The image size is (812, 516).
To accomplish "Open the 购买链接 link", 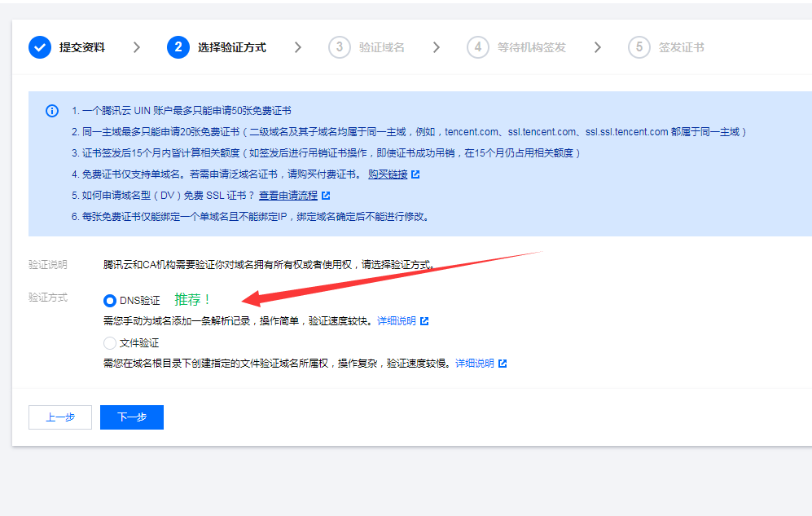I will click(x=387, y=174).
